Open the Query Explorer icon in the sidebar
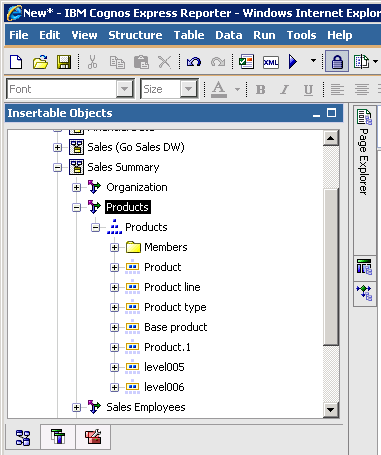Screen dimensions: 381x455 (364, 266)
